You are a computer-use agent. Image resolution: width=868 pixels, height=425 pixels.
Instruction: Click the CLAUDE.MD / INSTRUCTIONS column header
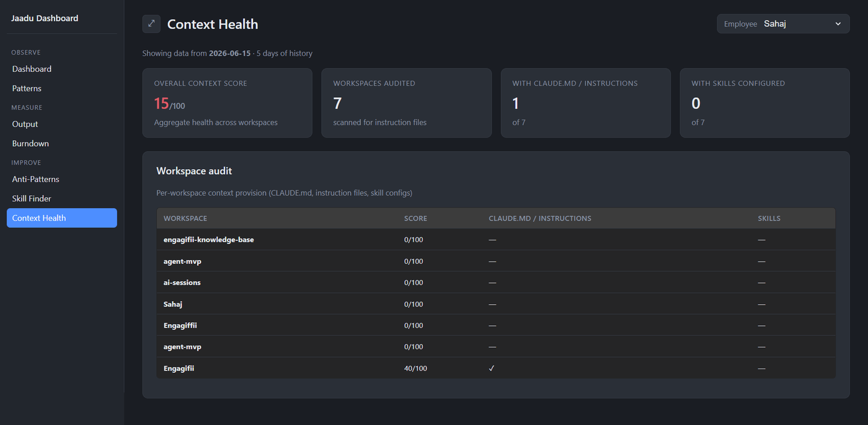[x=539, y=218]
